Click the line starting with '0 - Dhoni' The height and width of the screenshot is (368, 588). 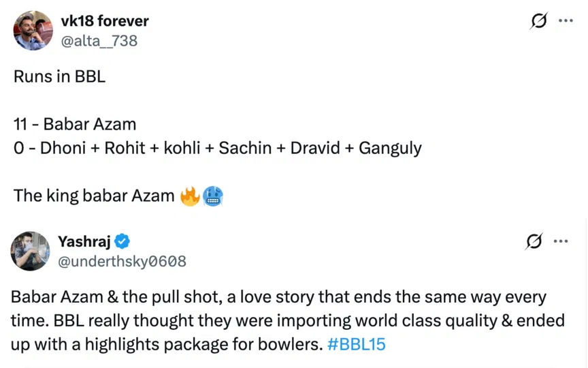coord(217,148)
